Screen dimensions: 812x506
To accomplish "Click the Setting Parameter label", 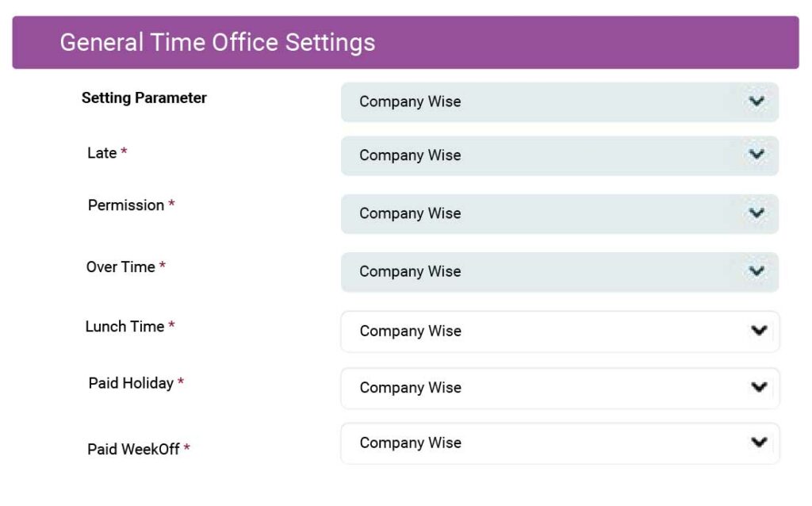I will [144, 98].
